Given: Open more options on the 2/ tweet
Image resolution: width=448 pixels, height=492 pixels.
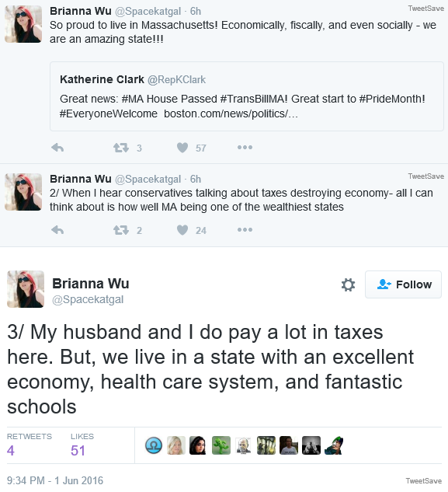Looking at the screenshot, I should pyautogui.click(x=245, y=230).
